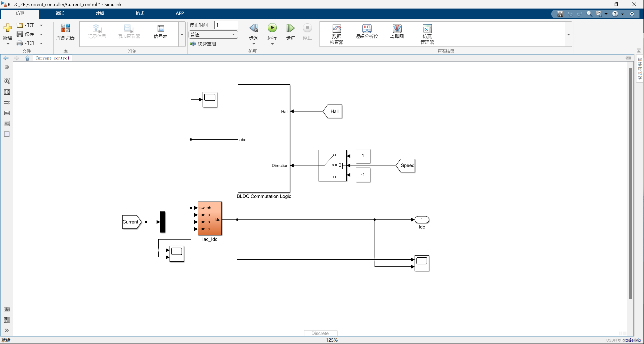
Task: Expand the dropdown arrow beside Save (保存)
Action: 41,34
